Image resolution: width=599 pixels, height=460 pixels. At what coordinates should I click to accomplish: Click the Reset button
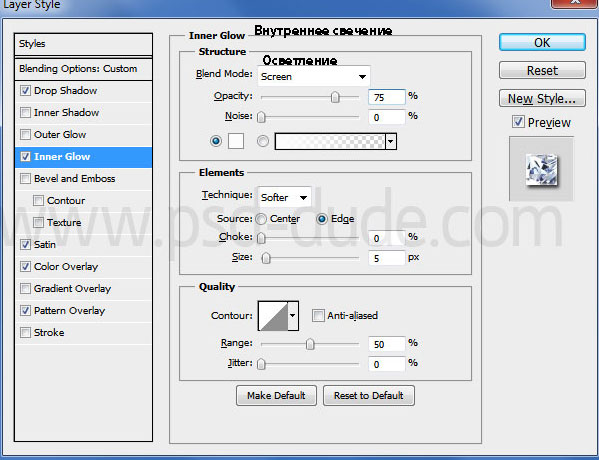(x=542, y=70)
